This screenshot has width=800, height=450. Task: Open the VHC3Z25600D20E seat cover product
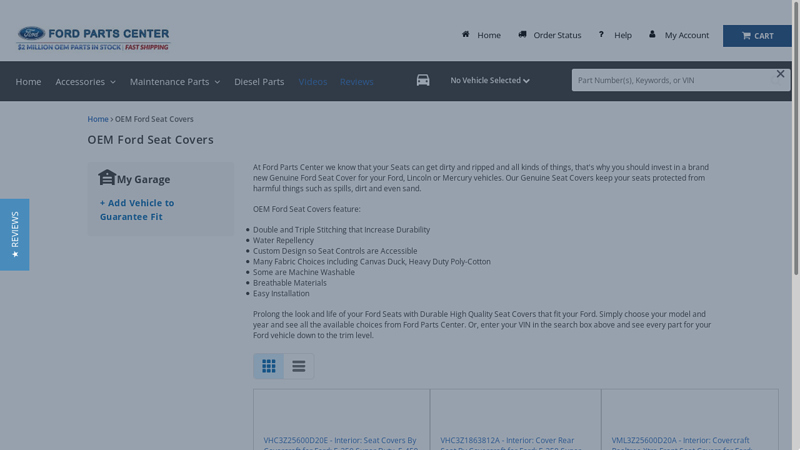(x=340, y=440)
